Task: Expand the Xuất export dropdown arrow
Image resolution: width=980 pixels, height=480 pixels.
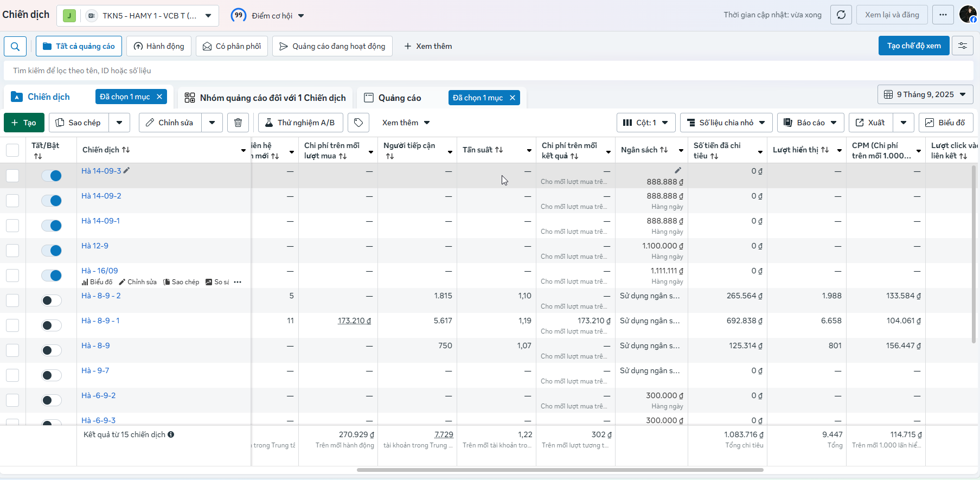Action: point(904,123)
